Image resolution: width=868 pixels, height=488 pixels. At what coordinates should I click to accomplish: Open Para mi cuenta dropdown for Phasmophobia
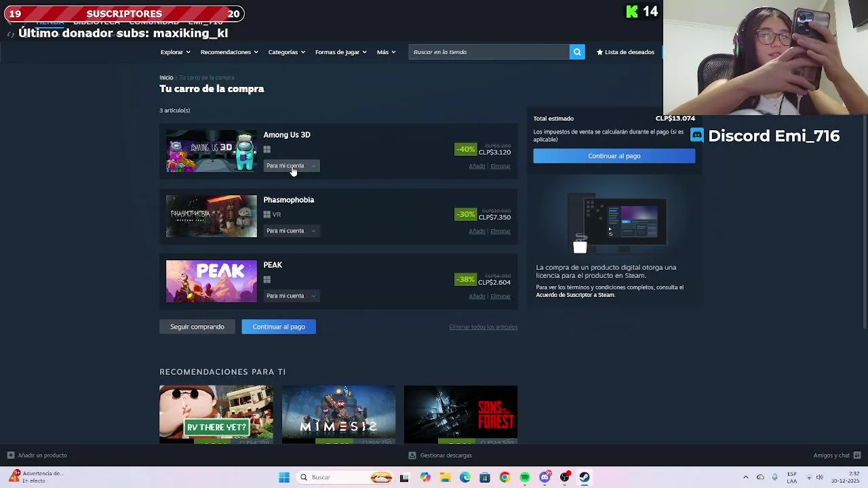pos(291,231)
